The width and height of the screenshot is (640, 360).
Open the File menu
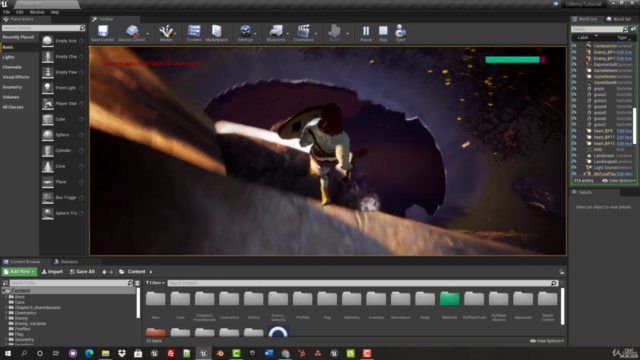tap(7, 12)
